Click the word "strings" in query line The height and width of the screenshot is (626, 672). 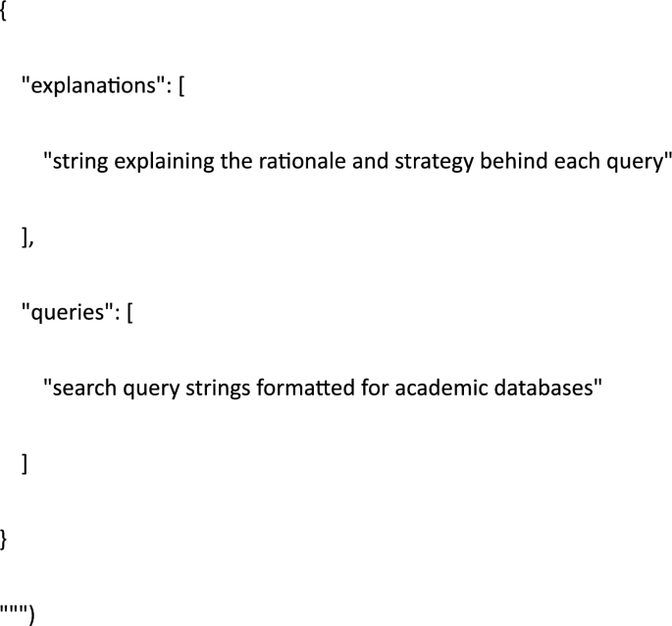pos(218,389)
